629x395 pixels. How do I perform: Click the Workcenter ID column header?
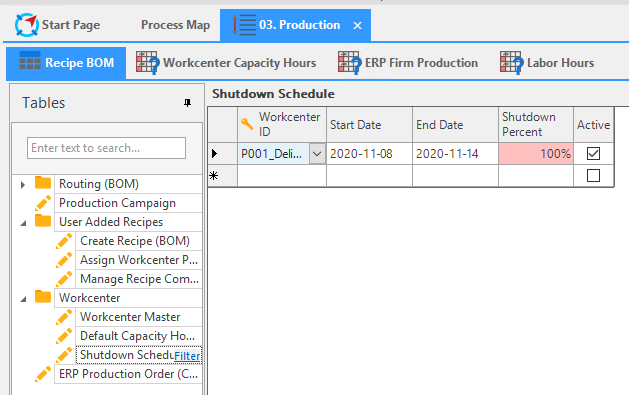click(282, 124)
